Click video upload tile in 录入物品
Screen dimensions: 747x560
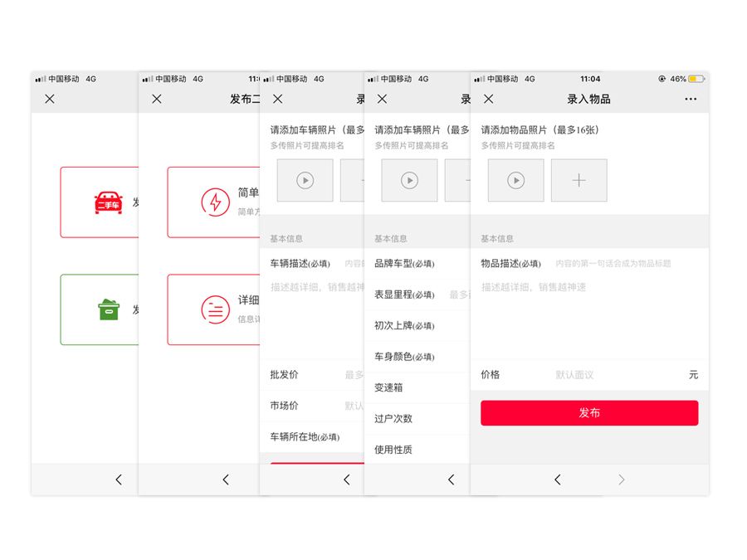(515, 180)
